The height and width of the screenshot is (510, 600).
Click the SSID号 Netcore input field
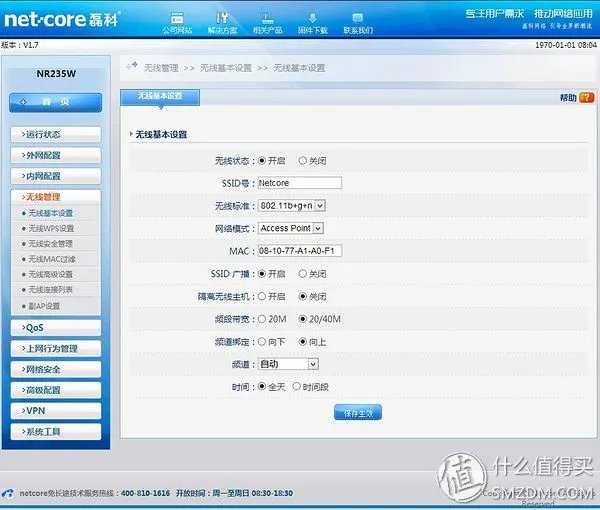click(300, 183)
